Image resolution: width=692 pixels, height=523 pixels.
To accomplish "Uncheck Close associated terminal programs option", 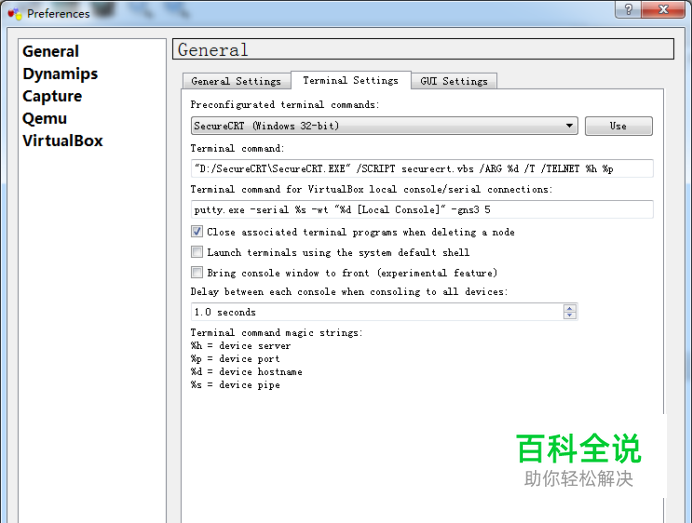I will click(197, 232).
